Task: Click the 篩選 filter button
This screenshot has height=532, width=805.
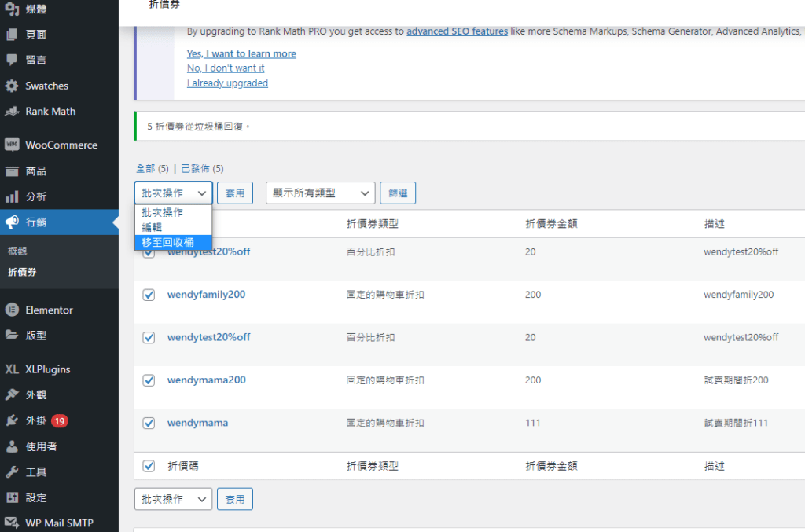Action: tap(398, 193)
